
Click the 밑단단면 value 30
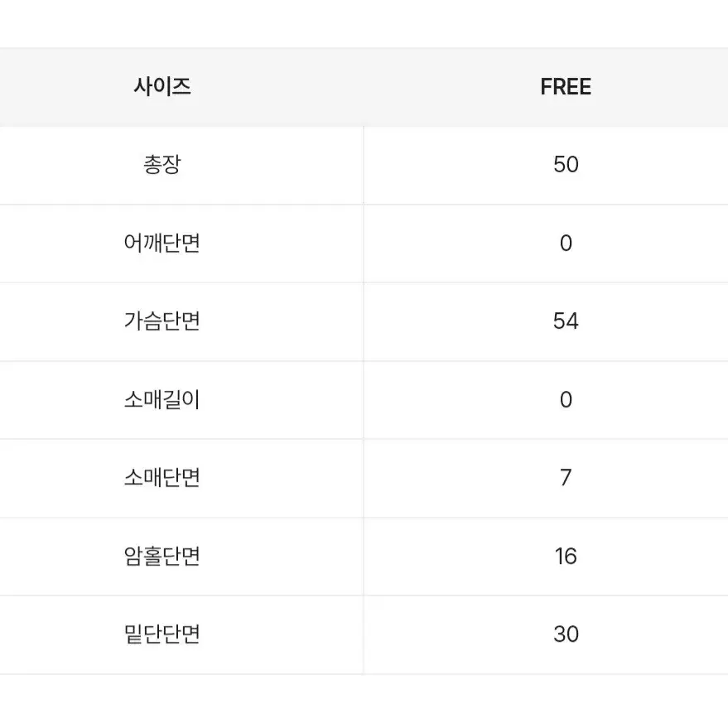click(566, 634)
